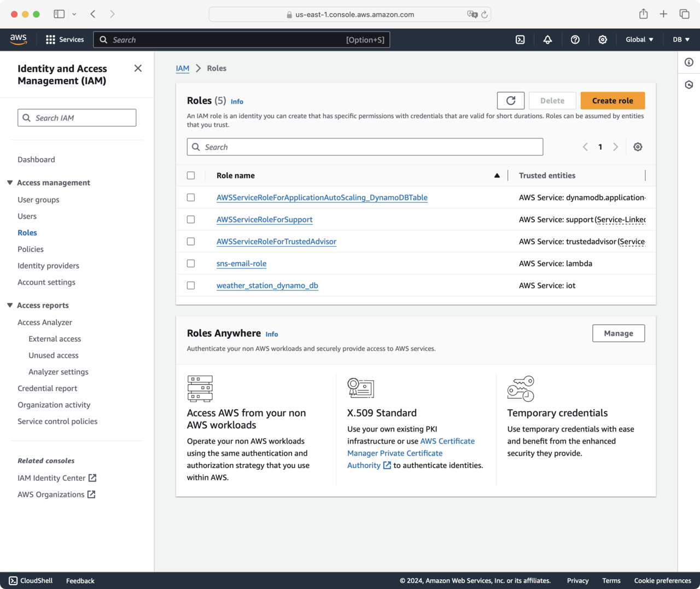This screenshot has width=700, height=589.
Task: Open the help question mark icon
Action: pyautogui.click(x=575, y=39)
